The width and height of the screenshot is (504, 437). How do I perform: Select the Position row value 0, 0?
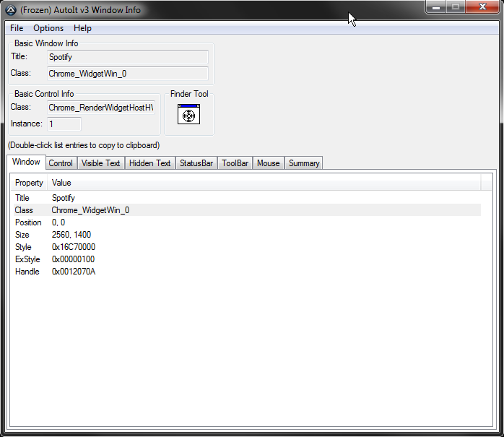(58, 222)
